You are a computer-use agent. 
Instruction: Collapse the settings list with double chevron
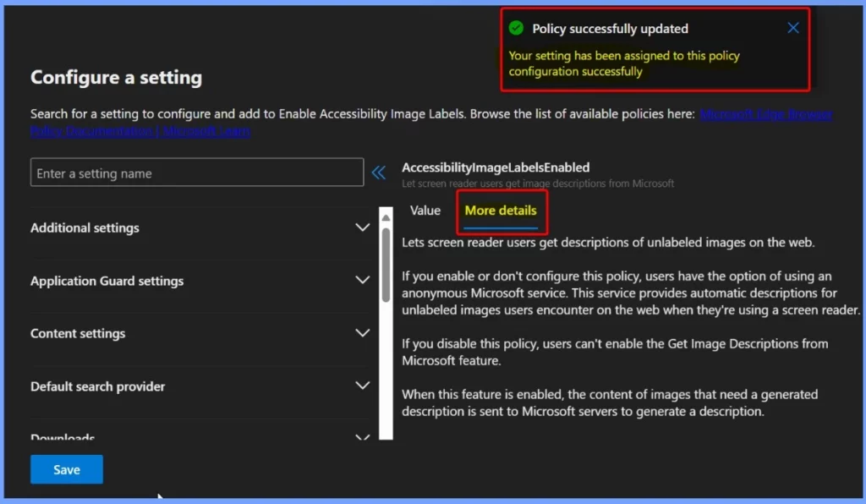[x=378, y=173]
